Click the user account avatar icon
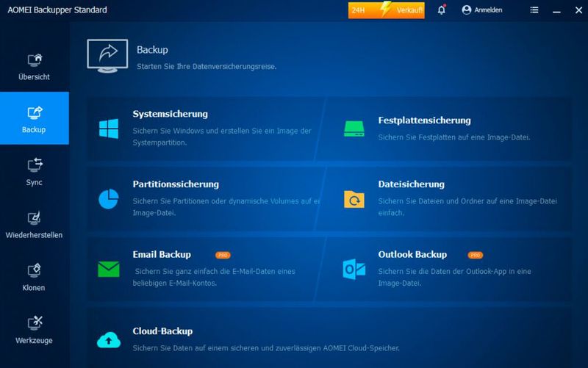The height and width of the screenshot is (368, 588). click(x=467, y=10)
